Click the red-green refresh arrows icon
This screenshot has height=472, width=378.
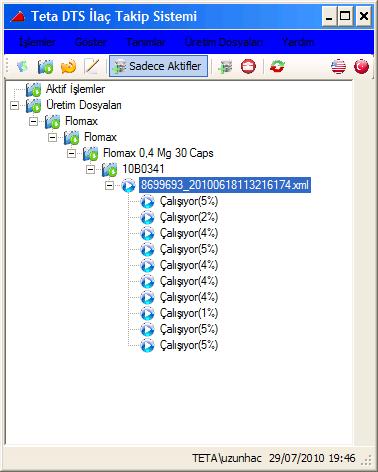pos(277,66)
